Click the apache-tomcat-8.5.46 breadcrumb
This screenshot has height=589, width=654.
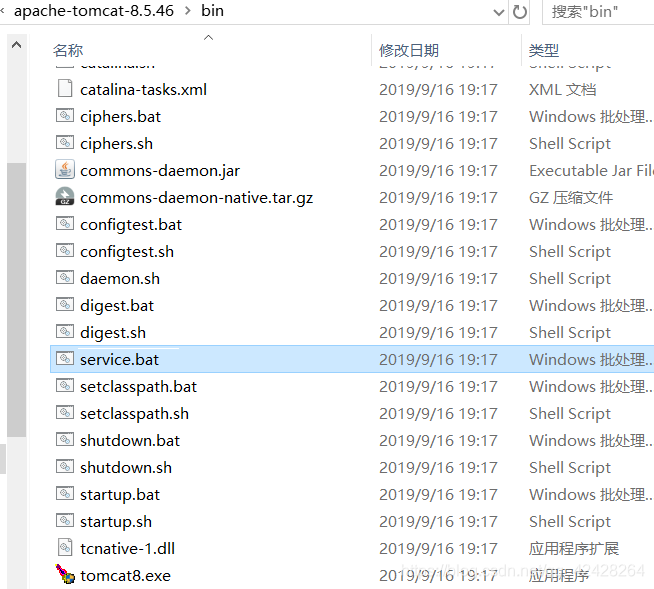93,11
